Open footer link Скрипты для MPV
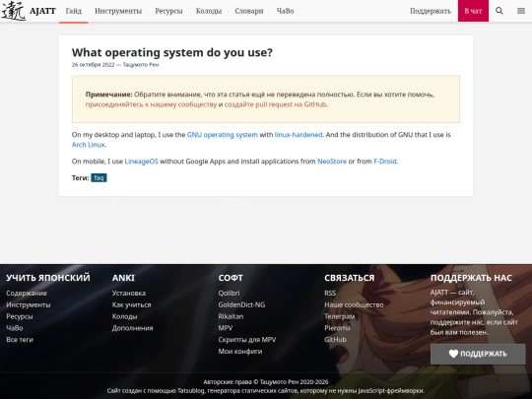 pyautogui.click(x=247, y=340)
